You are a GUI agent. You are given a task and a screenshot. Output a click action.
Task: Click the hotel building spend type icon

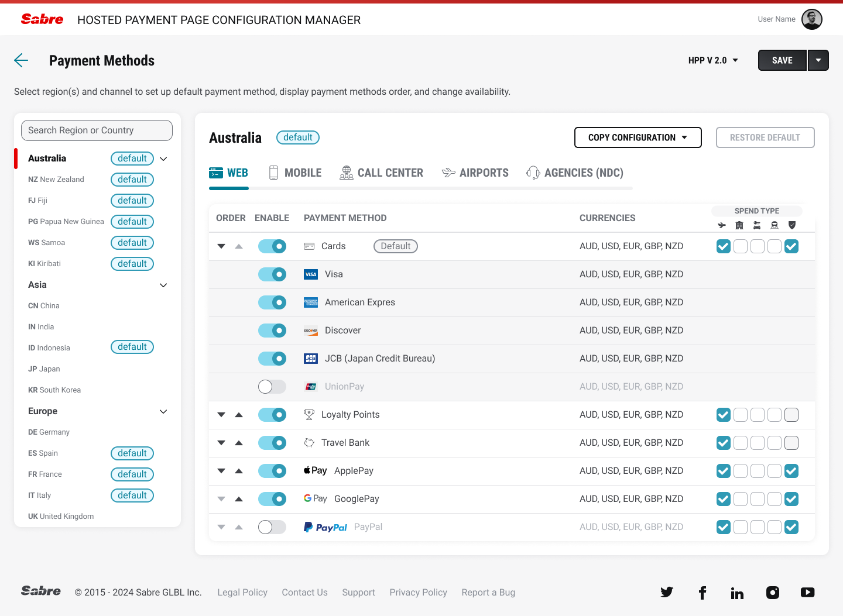coord(739,225)
